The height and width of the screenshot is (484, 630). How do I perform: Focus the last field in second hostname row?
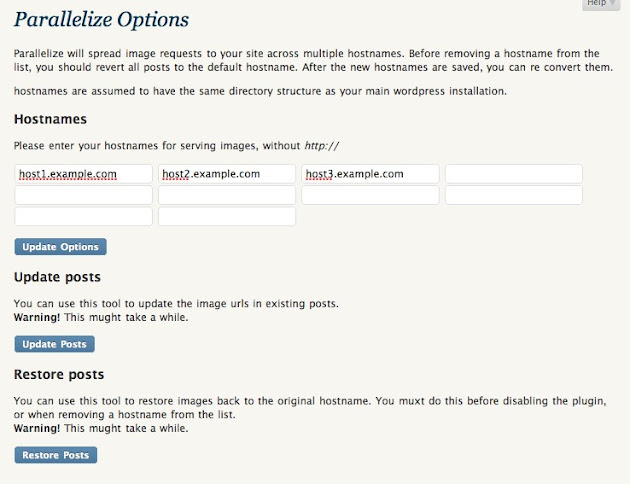tap(514, 195)
